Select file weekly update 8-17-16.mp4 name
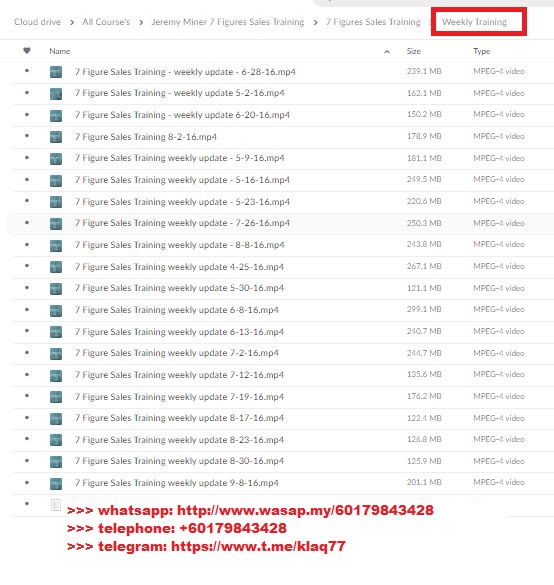Screen dimensions: 554x585 (179, 418)
